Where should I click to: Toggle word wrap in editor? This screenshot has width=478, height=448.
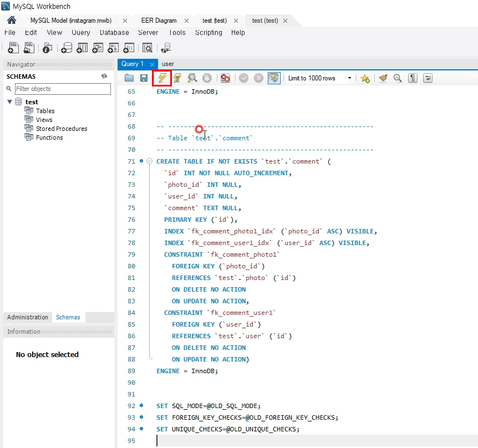point(428,78)
